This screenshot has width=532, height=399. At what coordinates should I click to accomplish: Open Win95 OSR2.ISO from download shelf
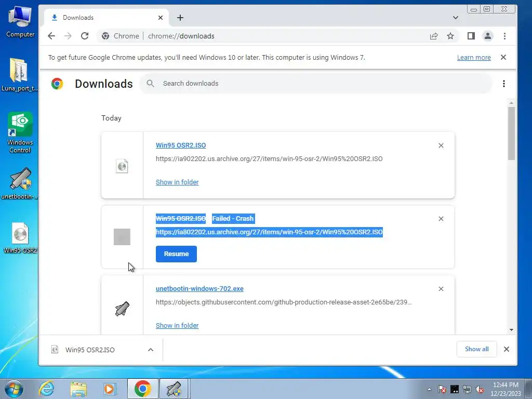point(90,350)
